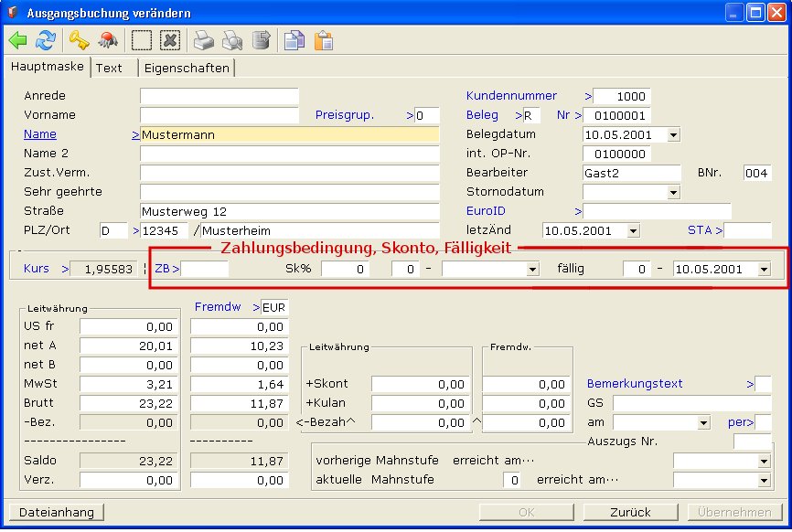Viewport: 792px width, 532px height.
Task: Click into the Vorname input field
Action: click(219, 115)
